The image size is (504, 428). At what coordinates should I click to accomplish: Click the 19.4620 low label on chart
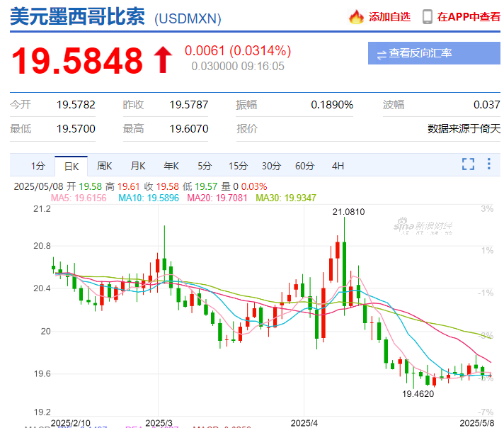tap(418, 393)
